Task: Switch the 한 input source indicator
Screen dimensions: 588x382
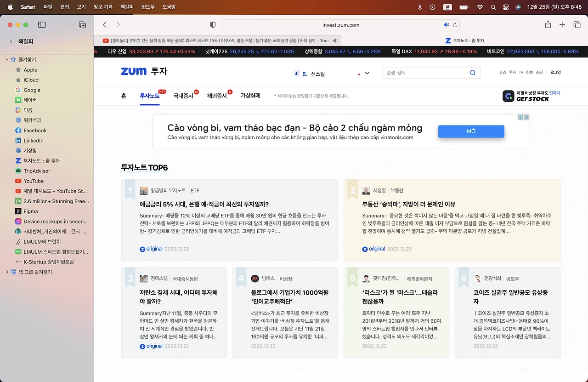Action: [447, 7]
